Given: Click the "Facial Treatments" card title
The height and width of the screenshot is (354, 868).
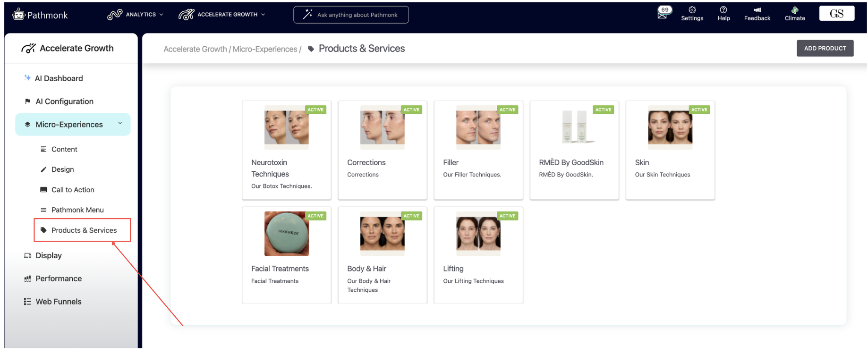Looking at the screenshot, I should click(x=280, y=269).
